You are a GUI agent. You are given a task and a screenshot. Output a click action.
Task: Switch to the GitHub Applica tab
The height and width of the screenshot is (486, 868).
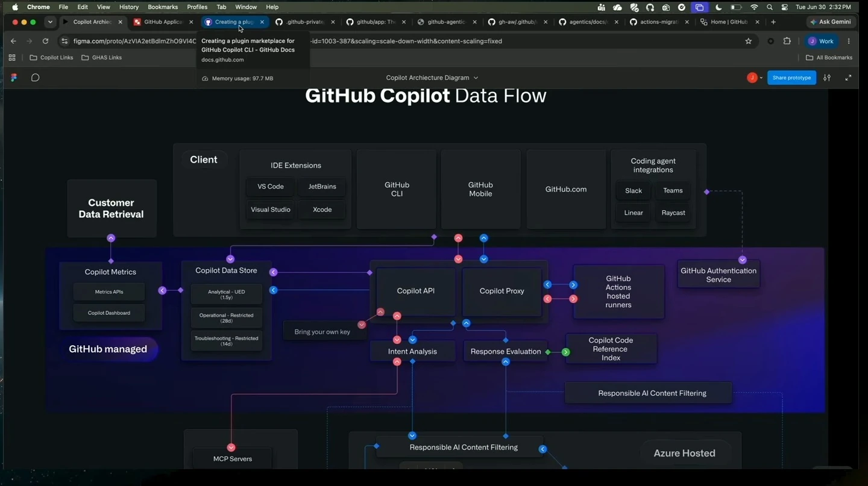coord(164,22)
